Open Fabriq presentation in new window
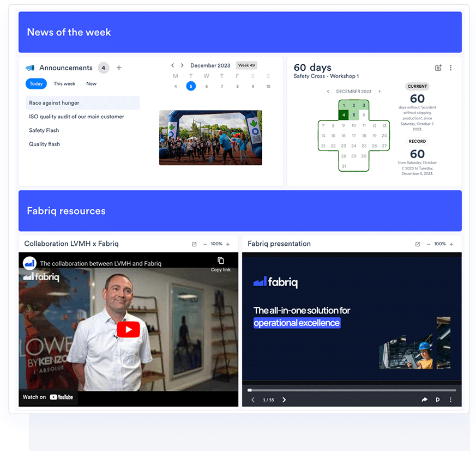The width and height of the screenshot is (476, 460). coord(418,244)
